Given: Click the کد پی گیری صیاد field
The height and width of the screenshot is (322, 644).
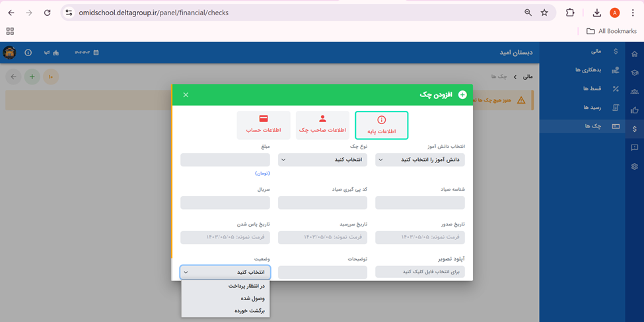Looking at the screenshot, I should (x=322, y=203).
